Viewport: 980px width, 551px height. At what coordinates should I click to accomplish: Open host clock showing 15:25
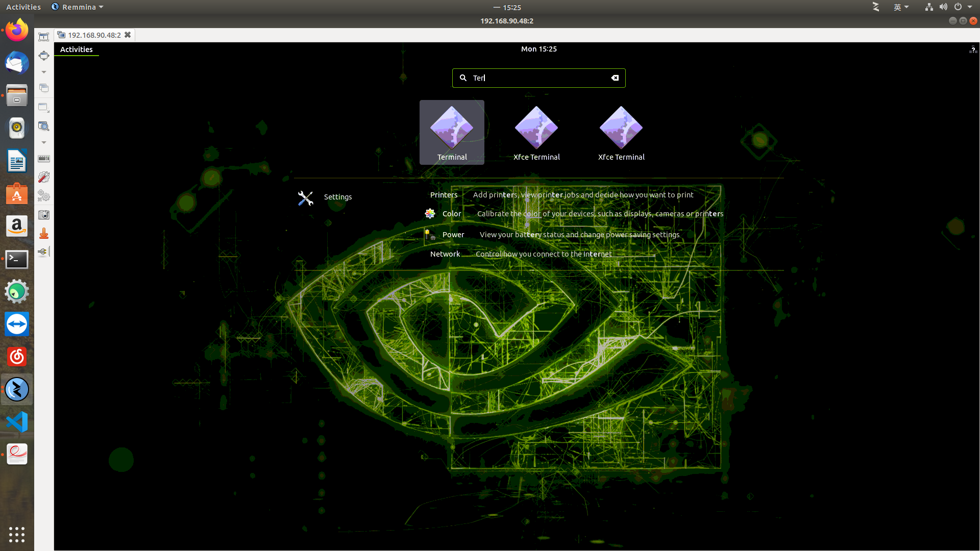point(507,7)
